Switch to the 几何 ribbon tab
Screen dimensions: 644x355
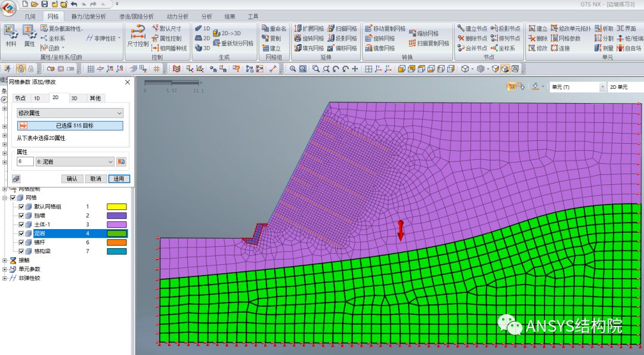click(30, 17)
